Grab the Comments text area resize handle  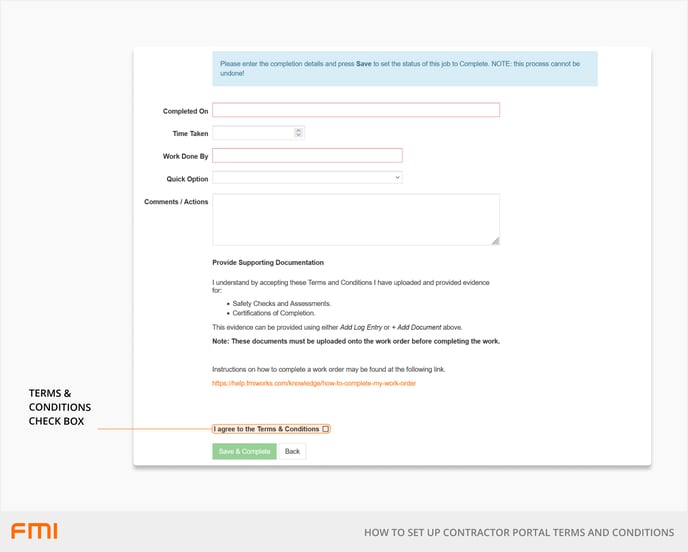(x=495, y=241)
